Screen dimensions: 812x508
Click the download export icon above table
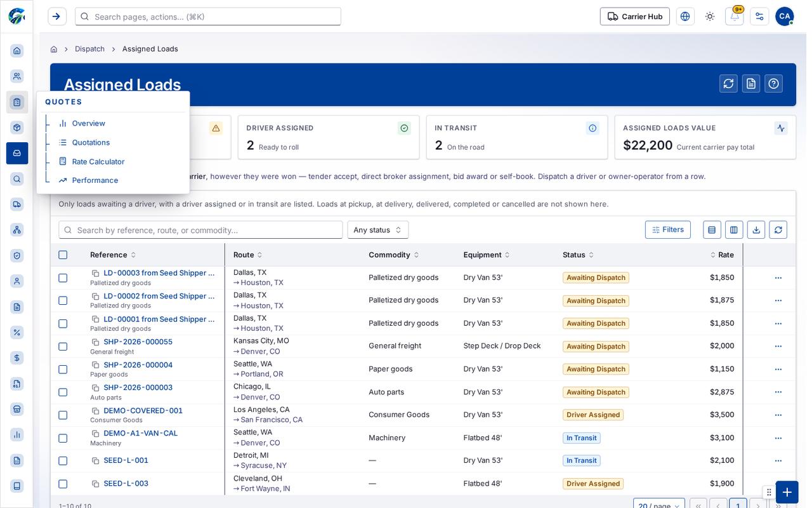pos(756,230)
